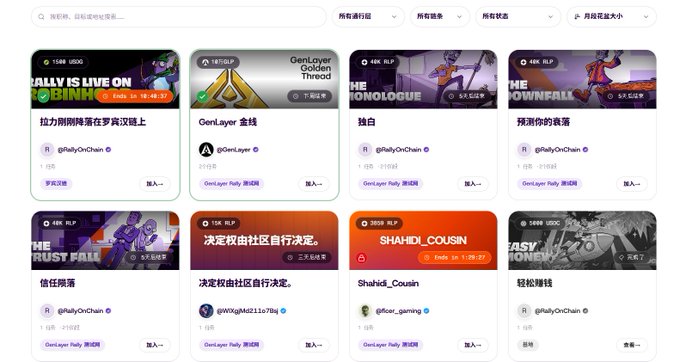The image size is (680, 362).
Task: Join the 独白 campaign
Action: [x=473, y=184]
